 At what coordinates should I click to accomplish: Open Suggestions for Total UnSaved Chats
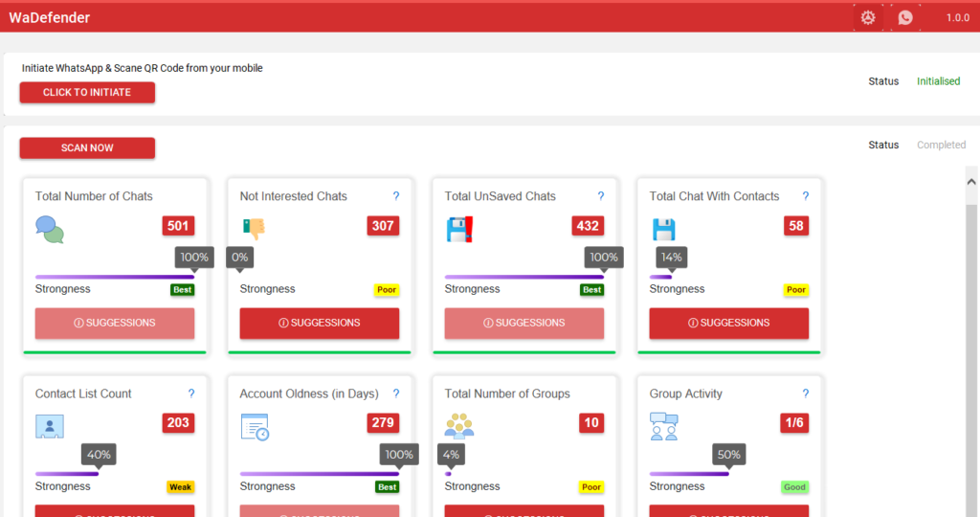[524, 324]
